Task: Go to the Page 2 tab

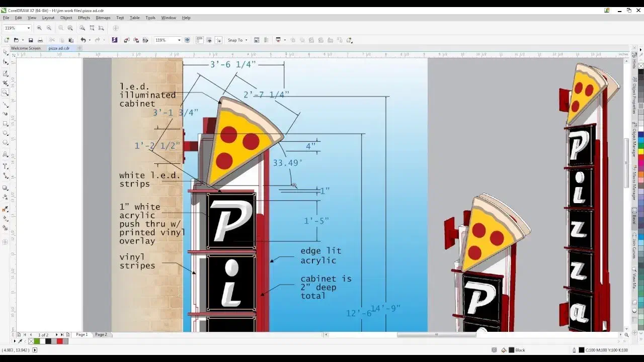Action: [101, 334]
